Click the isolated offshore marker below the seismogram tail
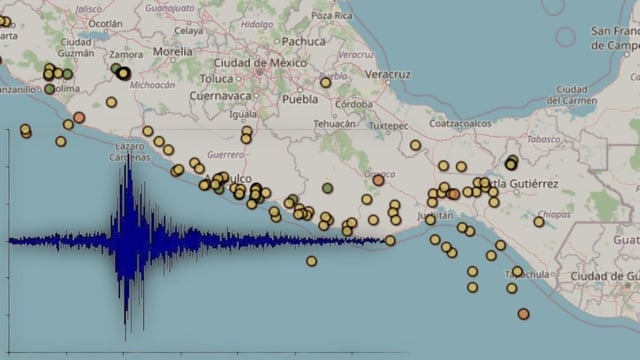This screenshot has height=360, width=640. (311, 261)
